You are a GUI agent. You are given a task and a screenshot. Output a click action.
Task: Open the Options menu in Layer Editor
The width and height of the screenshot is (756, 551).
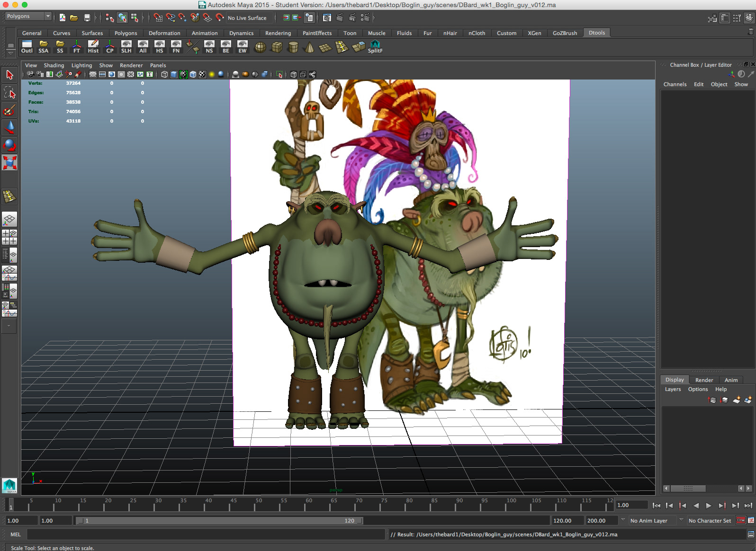point(698,389)
